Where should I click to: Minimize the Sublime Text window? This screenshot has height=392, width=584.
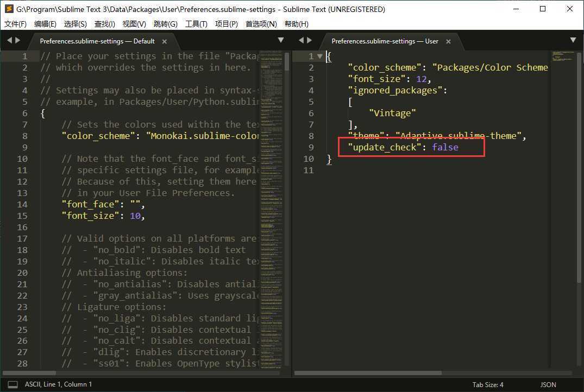pyautogui.click(x=516, y=9)
